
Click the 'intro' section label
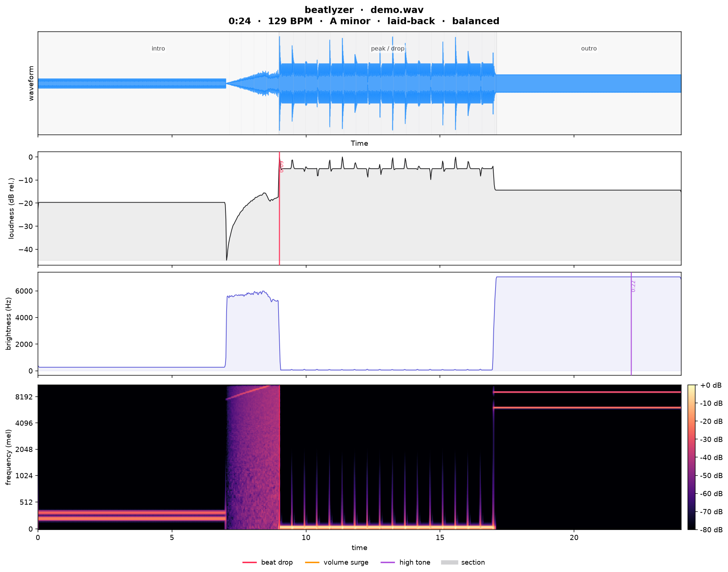click(158, 49)
